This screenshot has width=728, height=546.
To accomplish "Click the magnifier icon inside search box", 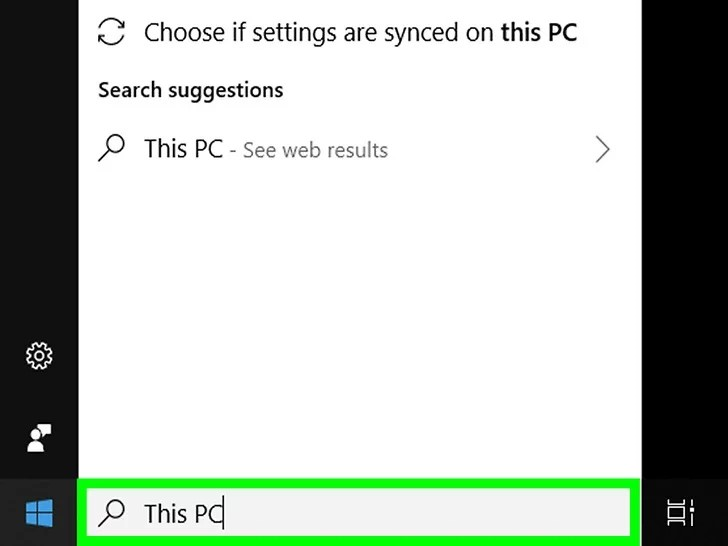I will coord(113,513).
